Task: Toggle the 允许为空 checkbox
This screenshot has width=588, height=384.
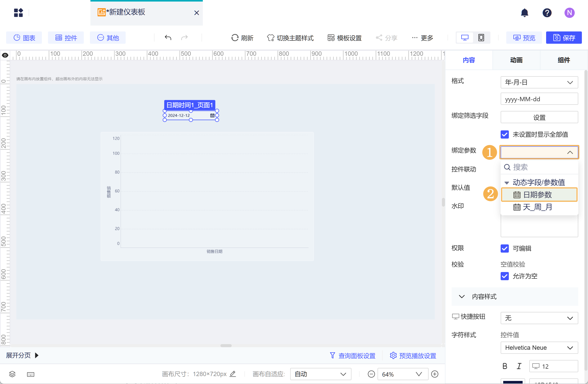Action: click(504, 276)
